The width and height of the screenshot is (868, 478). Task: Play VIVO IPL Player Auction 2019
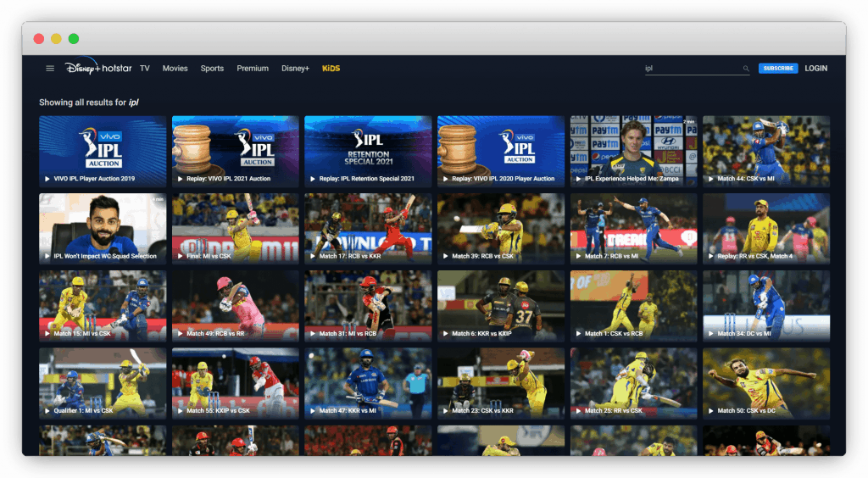[x=103, y=151]
